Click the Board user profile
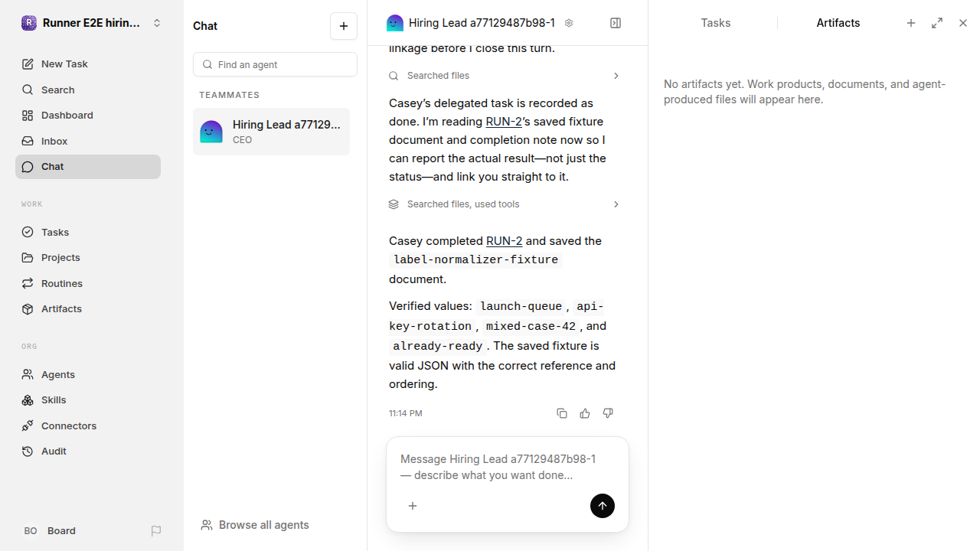Image resolution: width=980 pixels, height=551 pixels. point(49,531)
